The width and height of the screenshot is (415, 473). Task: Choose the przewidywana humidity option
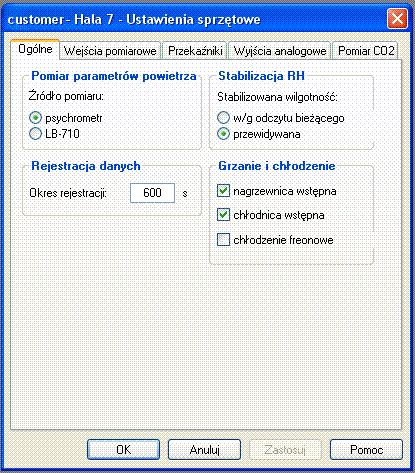(223, 134)
